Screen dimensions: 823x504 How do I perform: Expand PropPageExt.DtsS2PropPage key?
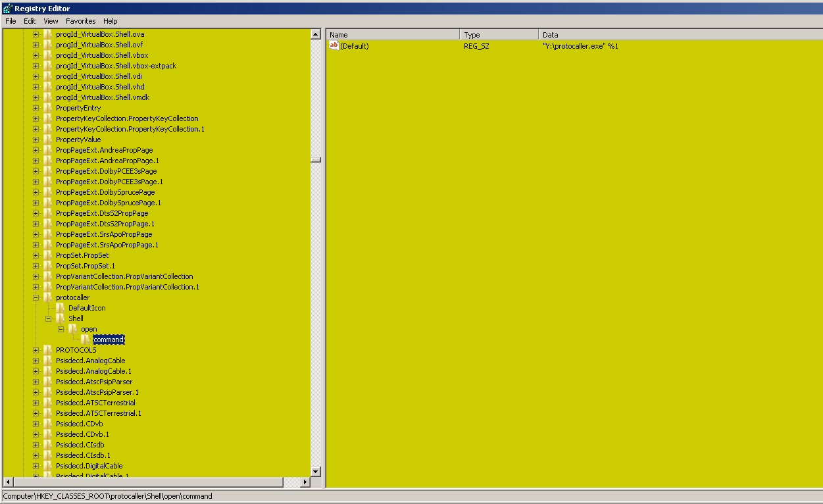coord(36,213)
